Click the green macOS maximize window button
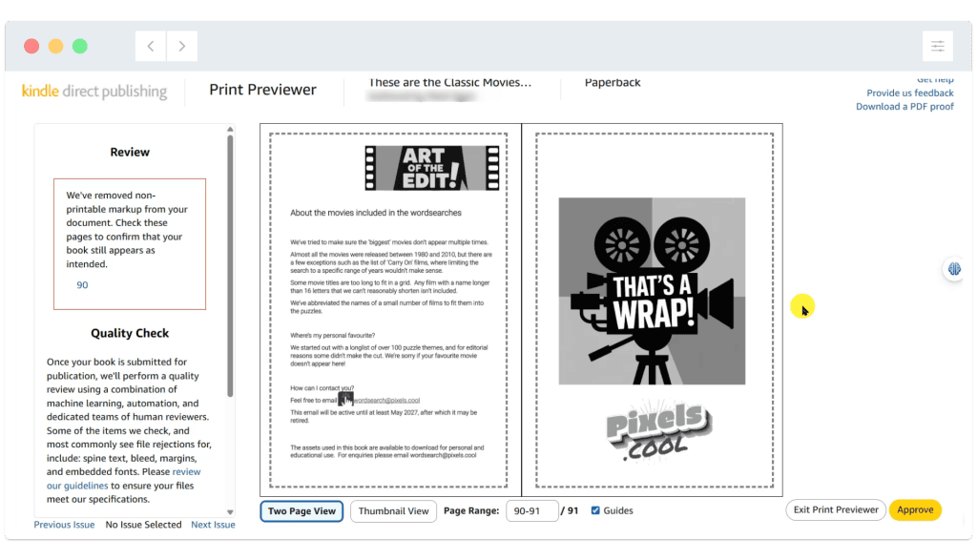This screenshot has height=560, width=977. (x=80, y=46)
